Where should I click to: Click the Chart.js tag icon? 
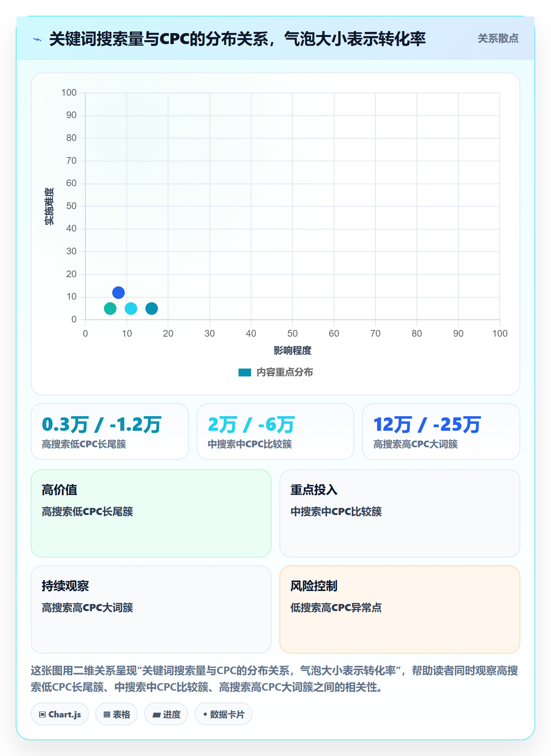pyautogui.click(x=43, y=715)
